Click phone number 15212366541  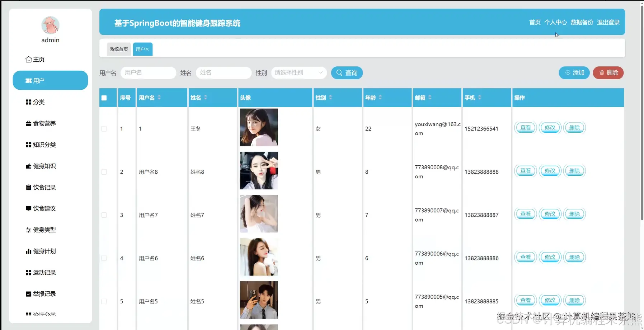(481, 129)
